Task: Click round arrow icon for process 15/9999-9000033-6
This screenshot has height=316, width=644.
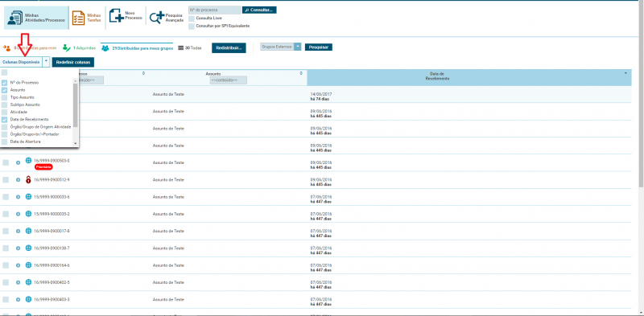Action: pos(18,197)
